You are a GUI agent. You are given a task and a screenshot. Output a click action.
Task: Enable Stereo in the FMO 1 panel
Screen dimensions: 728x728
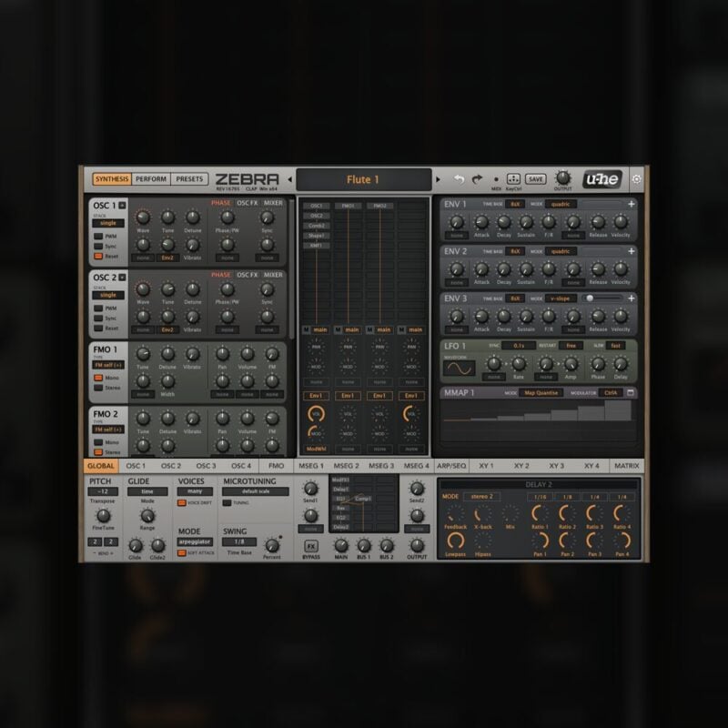tap(98, 388)
